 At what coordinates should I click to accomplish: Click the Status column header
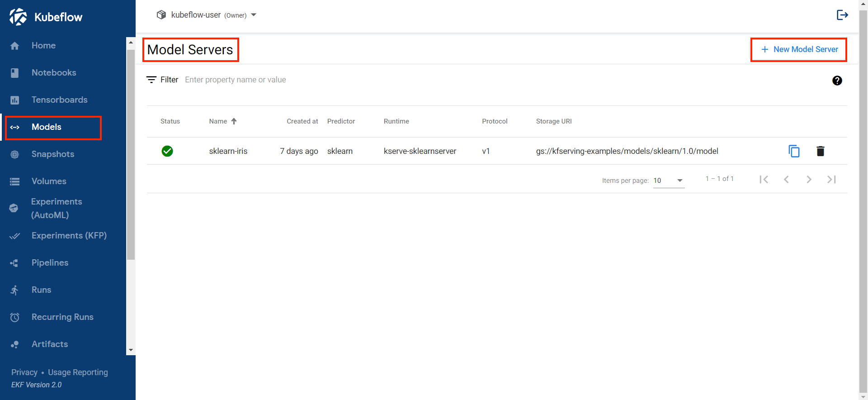170,121
